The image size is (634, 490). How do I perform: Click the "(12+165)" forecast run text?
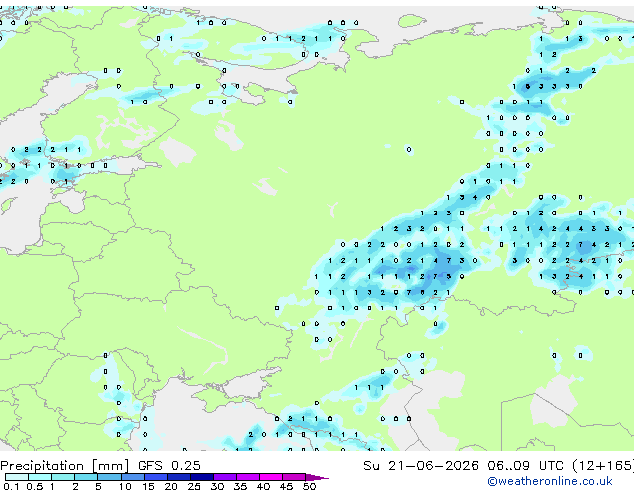point(604,466)
